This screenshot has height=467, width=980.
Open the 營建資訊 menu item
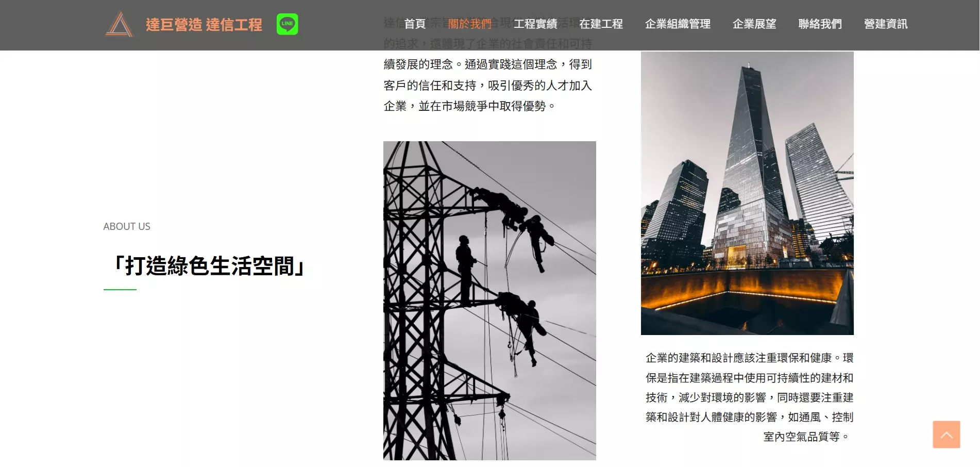[886, 24]
